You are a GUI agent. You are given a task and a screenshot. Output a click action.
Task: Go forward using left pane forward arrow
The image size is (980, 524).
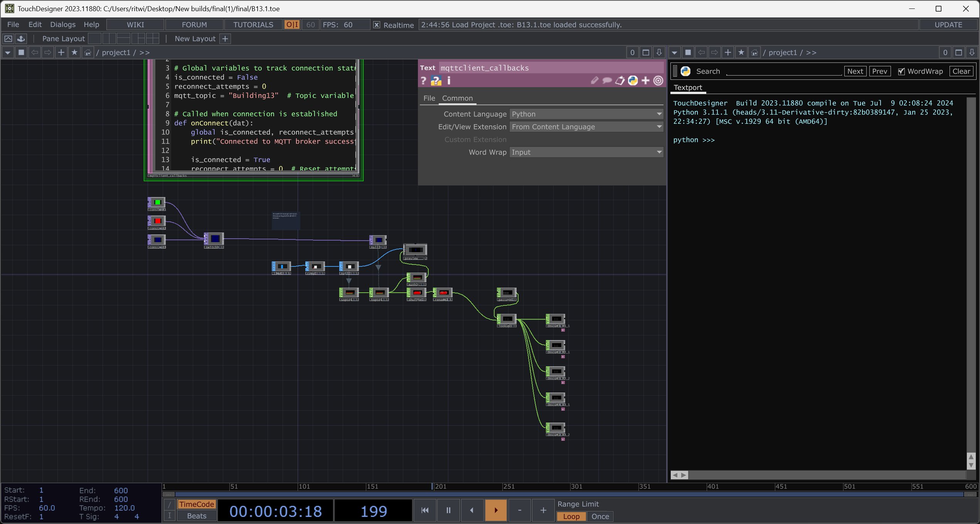coord(48,52)
